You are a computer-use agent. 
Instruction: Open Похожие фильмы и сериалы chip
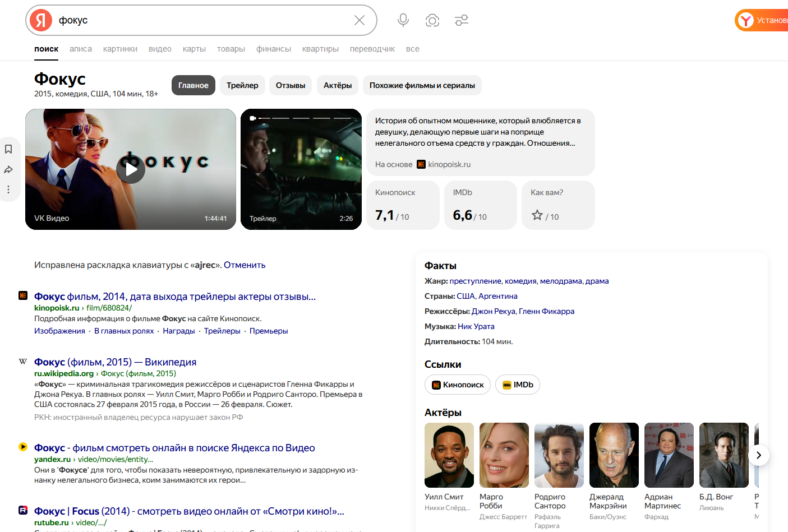tap(422, 85)
